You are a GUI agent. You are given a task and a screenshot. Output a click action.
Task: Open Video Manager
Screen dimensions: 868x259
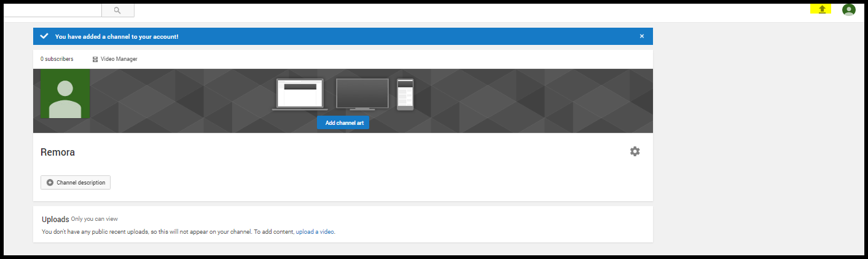pyautogui.click(x=115, y=59)
